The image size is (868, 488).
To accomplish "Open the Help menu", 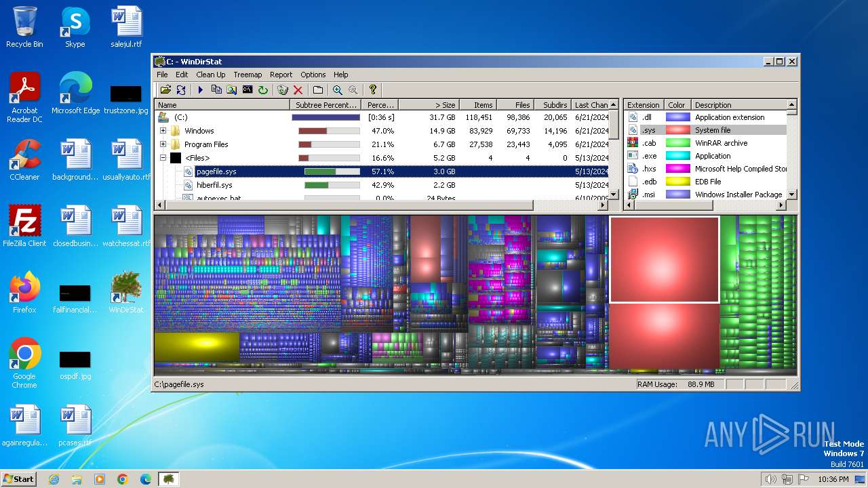I will 341,75.
